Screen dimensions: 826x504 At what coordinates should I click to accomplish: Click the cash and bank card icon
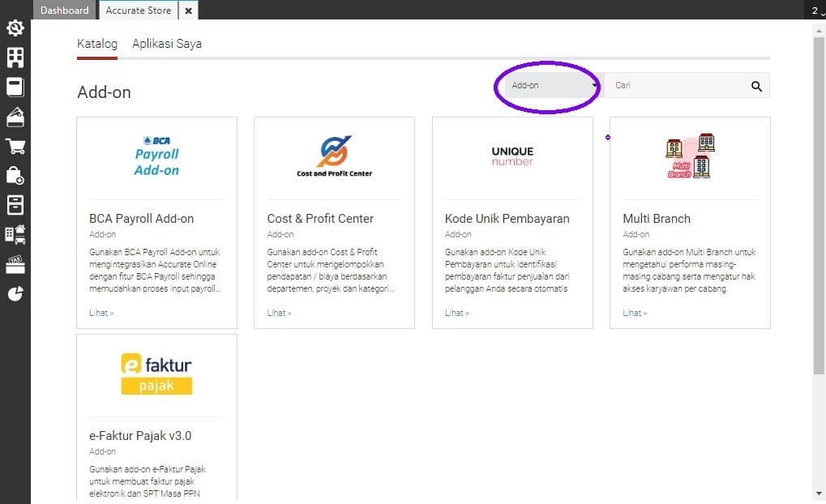tap(15, 116)
